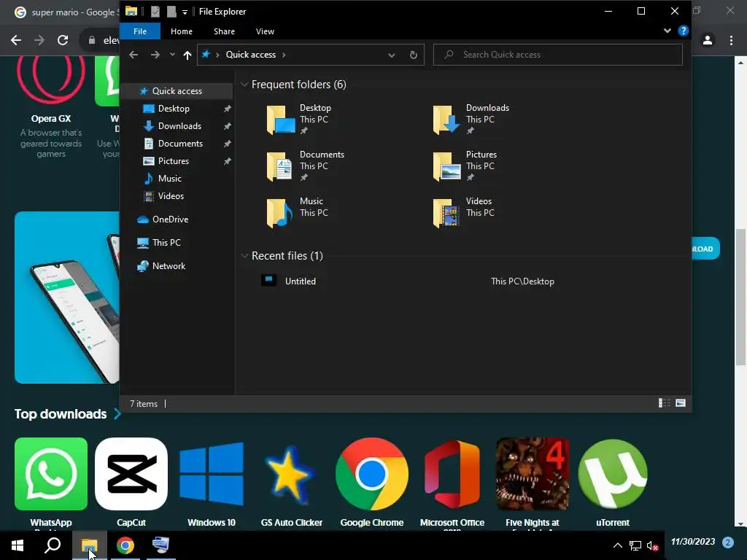Open the Documents folder in Frequent folders

[305, 166]
